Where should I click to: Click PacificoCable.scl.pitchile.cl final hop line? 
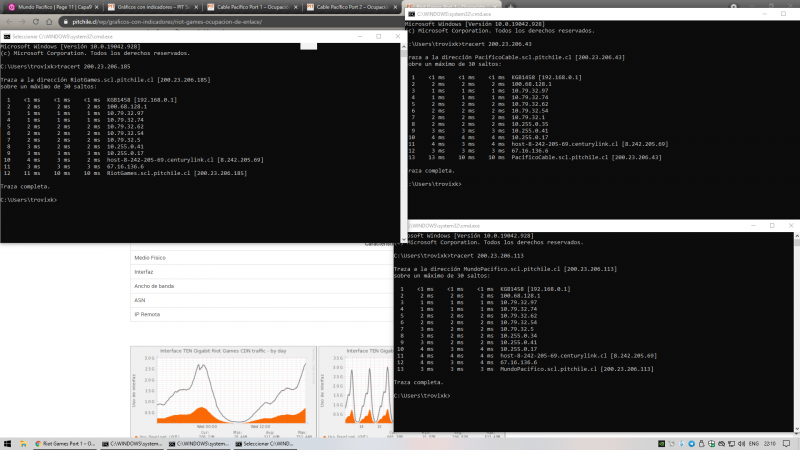pos(536,157)
